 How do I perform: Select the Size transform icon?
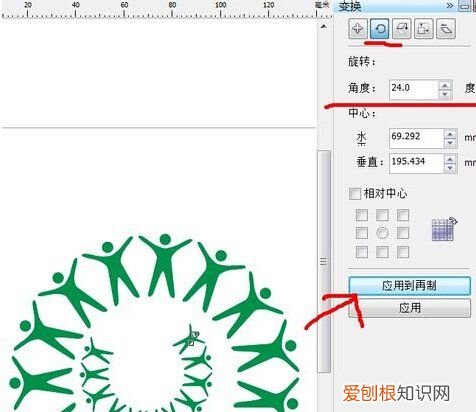pyautogui.click(x=424, y=29)
